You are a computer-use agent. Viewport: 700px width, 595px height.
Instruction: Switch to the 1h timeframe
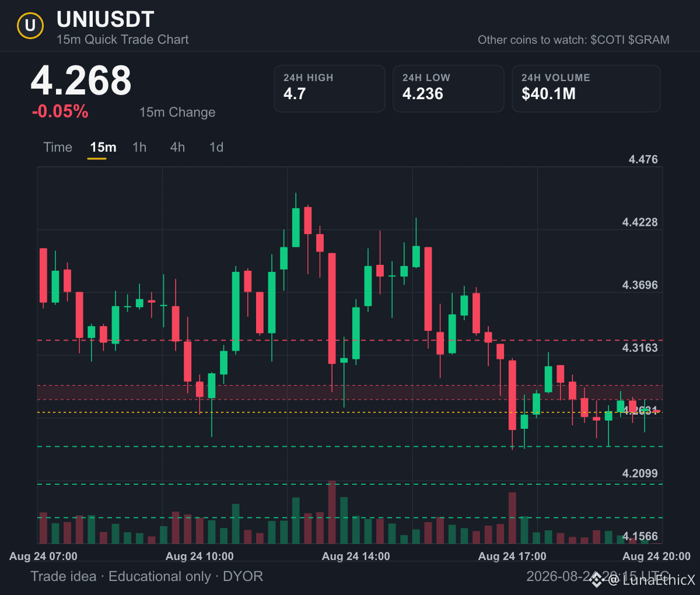coord(139,148)
